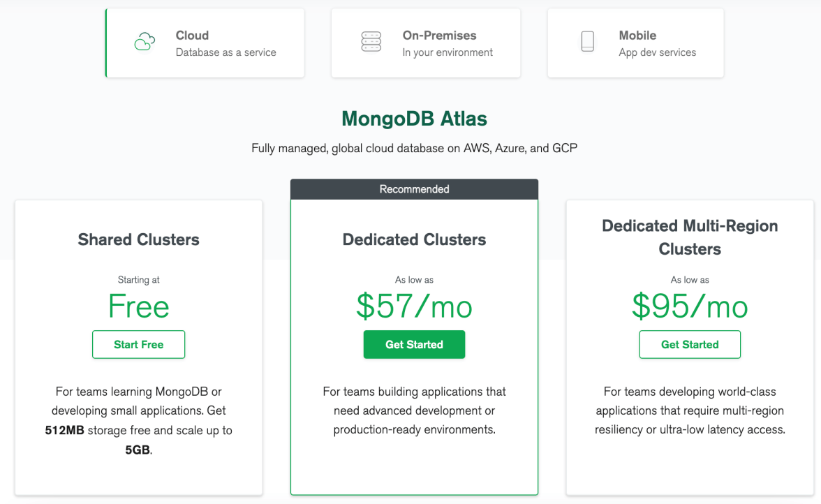
Task: Click the $95/mo price
Action: point(690,306)
